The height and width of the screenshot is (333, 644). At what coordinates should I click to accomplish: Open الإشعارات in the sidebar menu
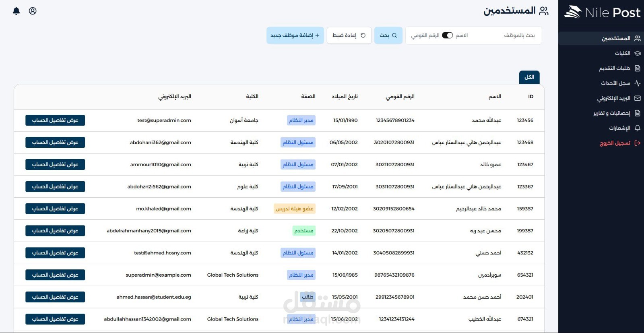pos(601,128)
